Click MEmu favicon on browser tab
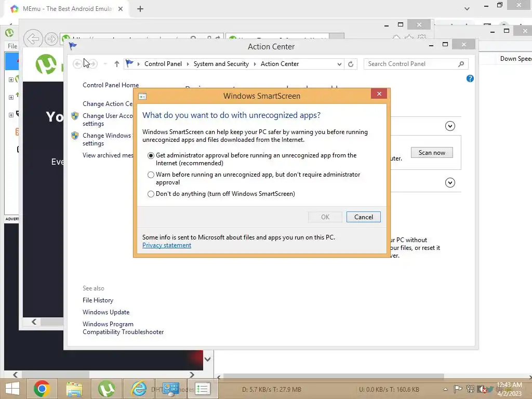Screen dimensions: 532x399 click(x=14, y=9)
